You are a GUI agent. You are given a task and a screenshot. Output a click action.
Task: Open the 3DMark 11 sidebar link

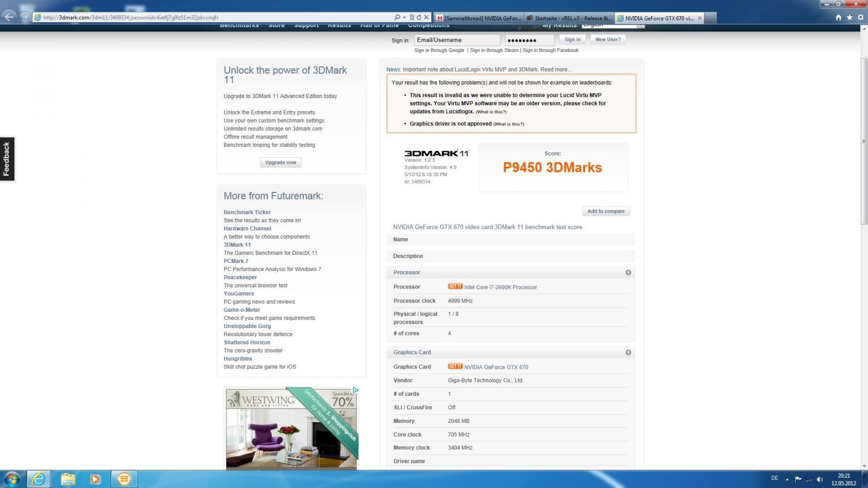point(237,245)
